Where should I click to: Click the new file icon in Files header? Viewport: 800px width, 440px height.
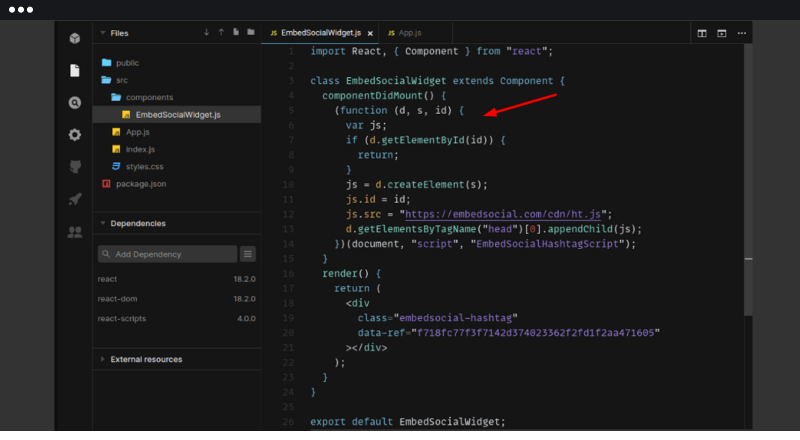pos(236,32)
